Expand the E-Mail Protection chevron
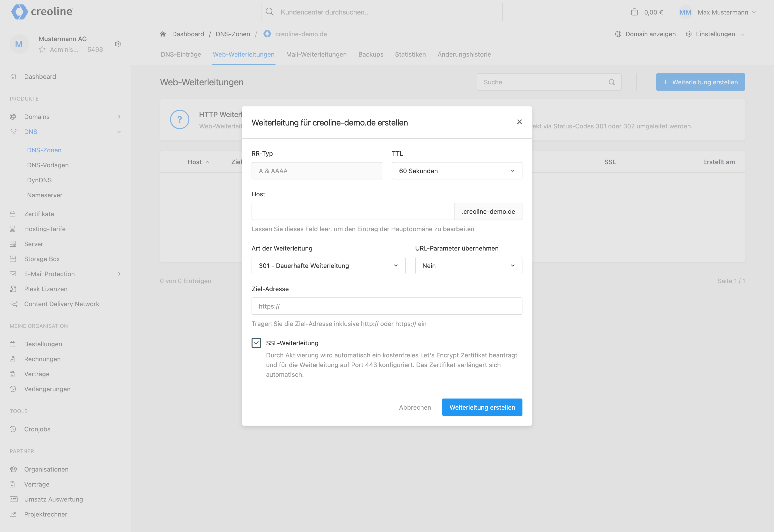Screen dimensions: 774x532 (x=119, y=274)
